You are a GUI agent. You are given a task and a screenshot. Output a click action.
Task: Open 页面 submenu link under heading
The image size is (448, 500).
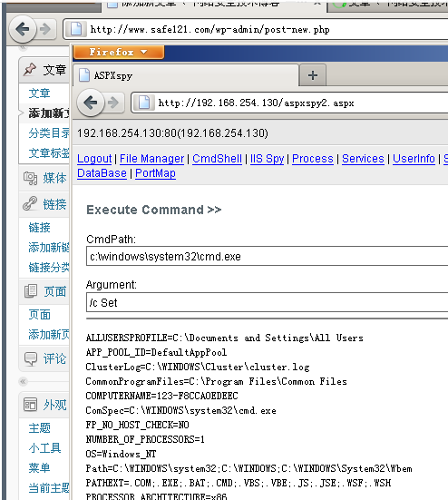tap(40, 314)
